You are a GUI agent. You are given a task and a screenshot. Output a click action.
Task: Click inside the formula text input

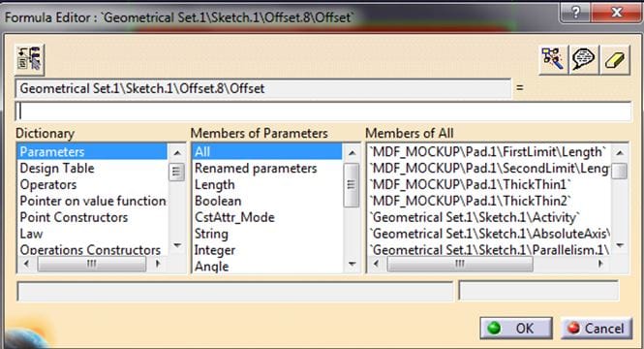(323, 111)
